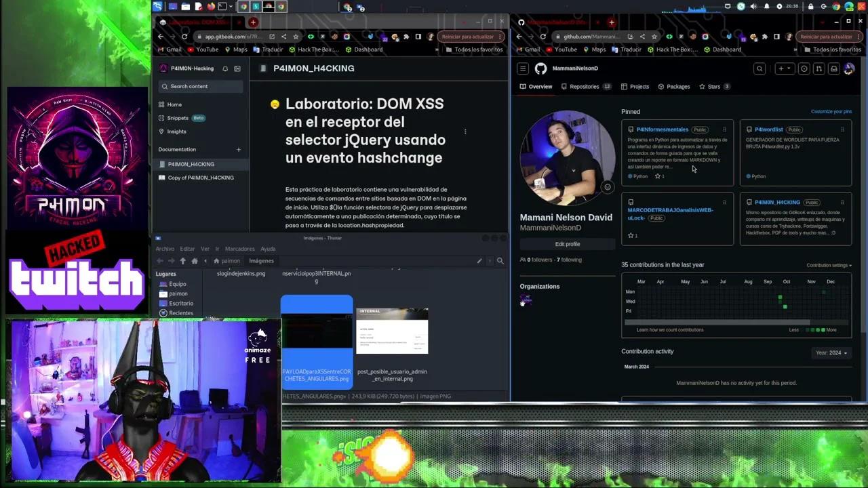Open GitHub pull requests icon
Viewport: 868px width, 488px height.
point(818,68)
